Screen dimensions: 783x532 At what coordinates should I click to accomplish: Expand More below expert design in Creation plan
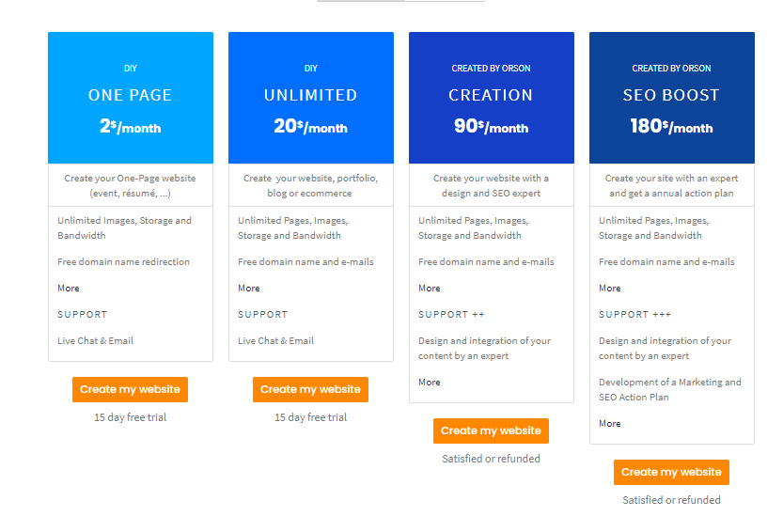430,383
